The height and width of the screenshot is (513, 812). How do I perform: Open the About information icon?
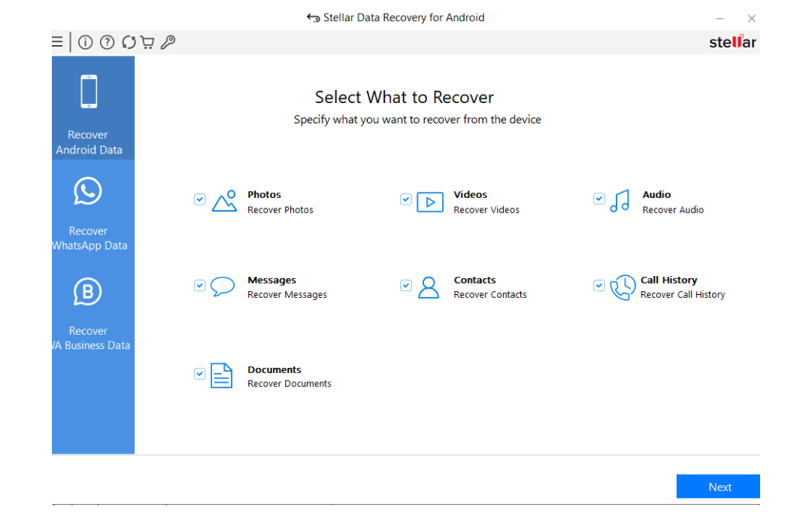tap(85, 42)
